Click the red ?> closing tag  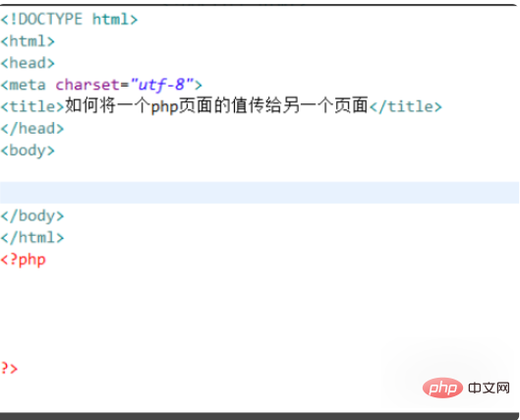(9, 369)
